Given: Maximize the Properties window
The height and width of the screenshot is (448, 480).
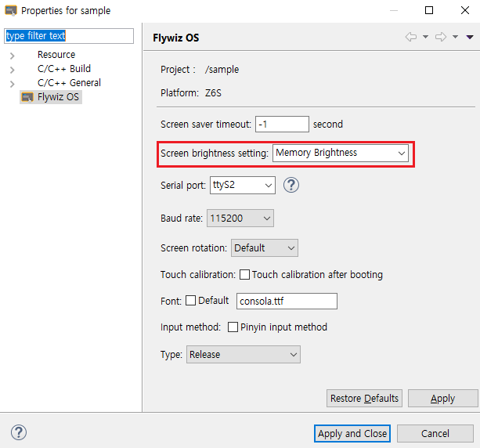Looking at the screenshot, I should click(x=429, y=10).
